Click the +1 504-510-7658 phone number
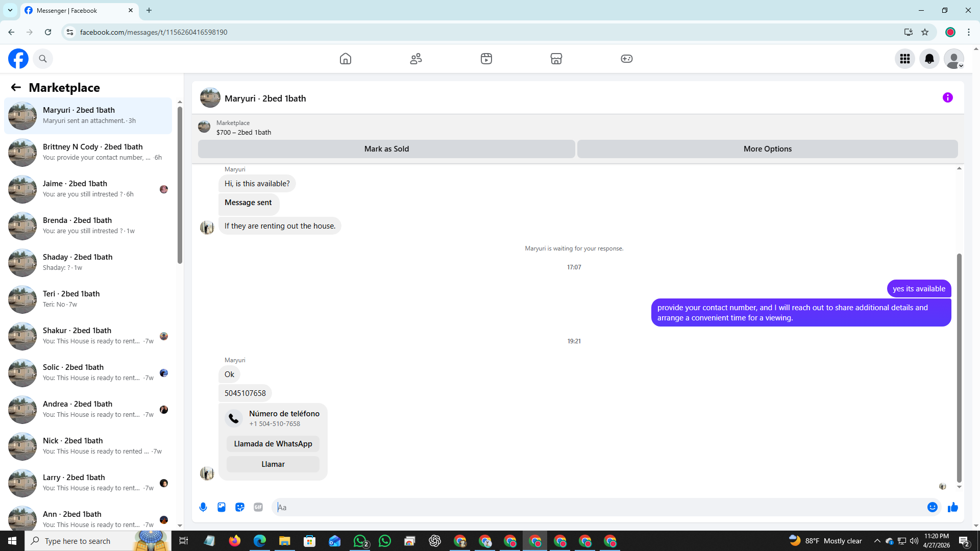The height and width of the screenshot is (551, 980). click(x=275, y=424)
